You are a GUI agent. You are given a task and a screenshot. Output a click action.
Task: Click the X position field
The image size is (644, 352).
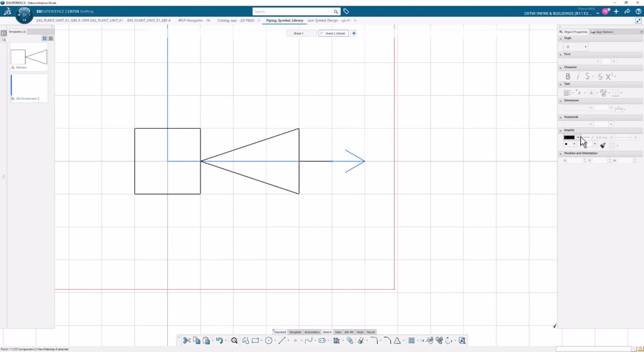point(575,160)
